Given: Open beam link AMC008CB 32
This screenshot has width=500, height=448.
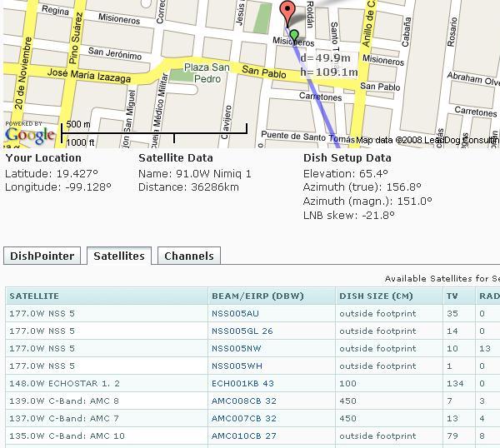Looking at the screenshot, I should [244, 401].
